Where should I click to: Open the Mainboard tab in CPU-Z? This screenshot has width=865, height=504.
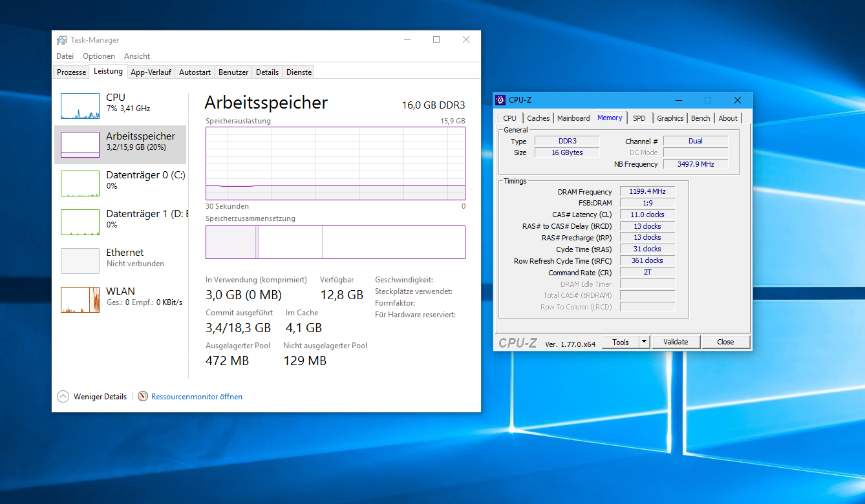573,118
